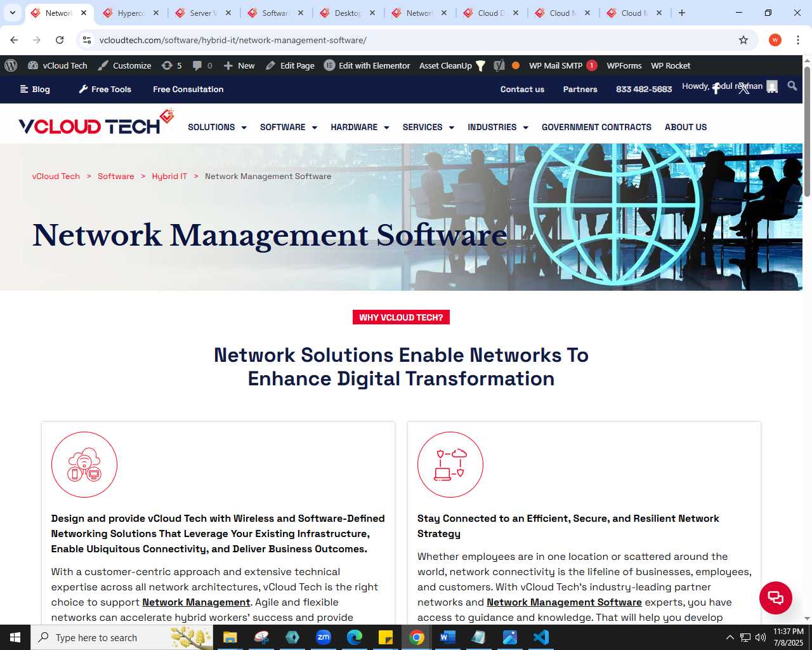Click Contact us in the top bar

click(x=522, y=89)
